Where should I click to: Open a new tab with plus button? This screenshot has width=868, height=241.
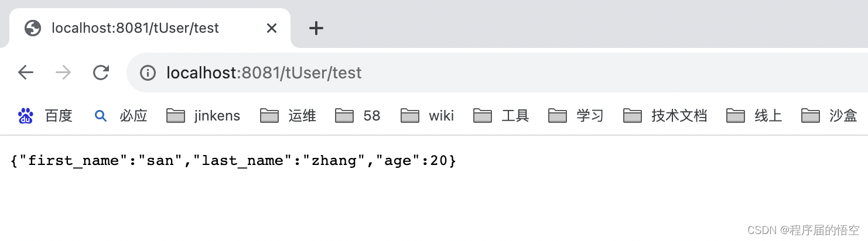pyautogui.click(x=316, y=28)
